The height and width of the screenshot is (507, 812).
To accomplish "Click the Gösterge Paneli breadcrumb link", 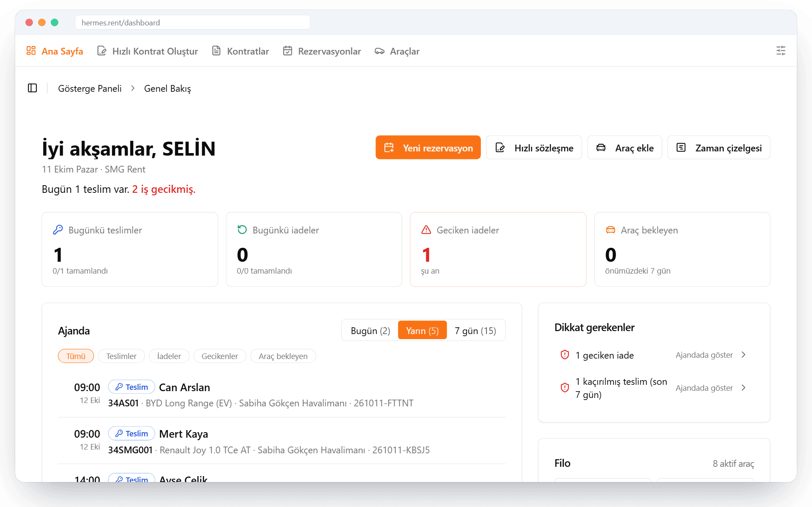I will point(90,88).
